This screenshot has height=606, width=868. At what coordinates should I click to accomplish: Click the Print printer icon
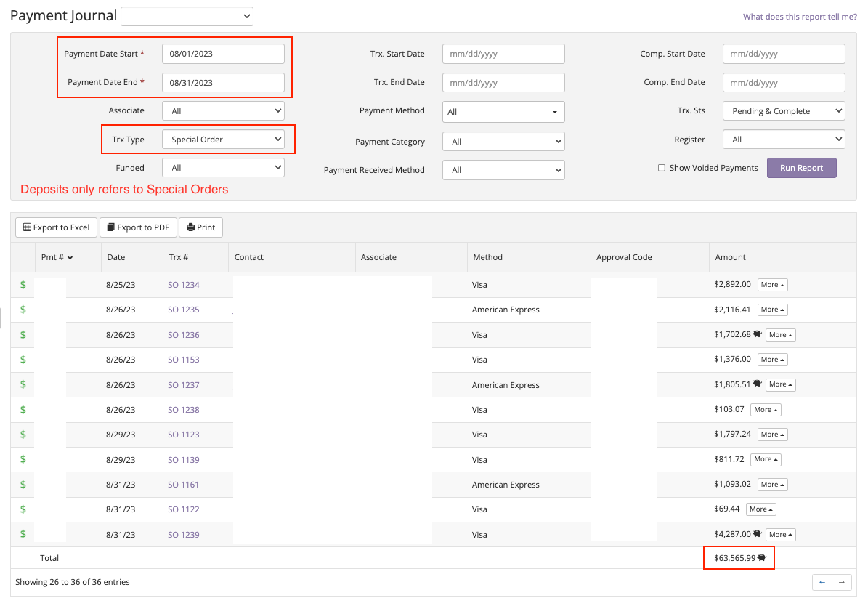[189, 227]
